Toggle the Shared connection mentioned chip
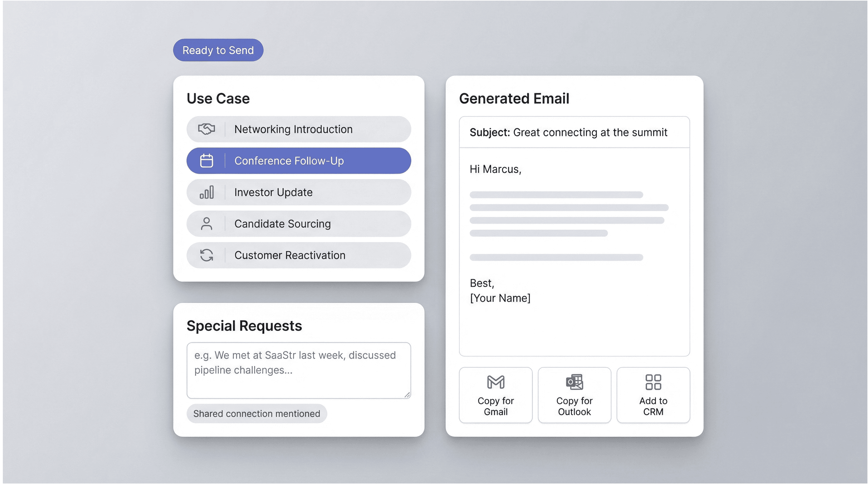This screenshot has width=868, height=486. pos(257,413)
